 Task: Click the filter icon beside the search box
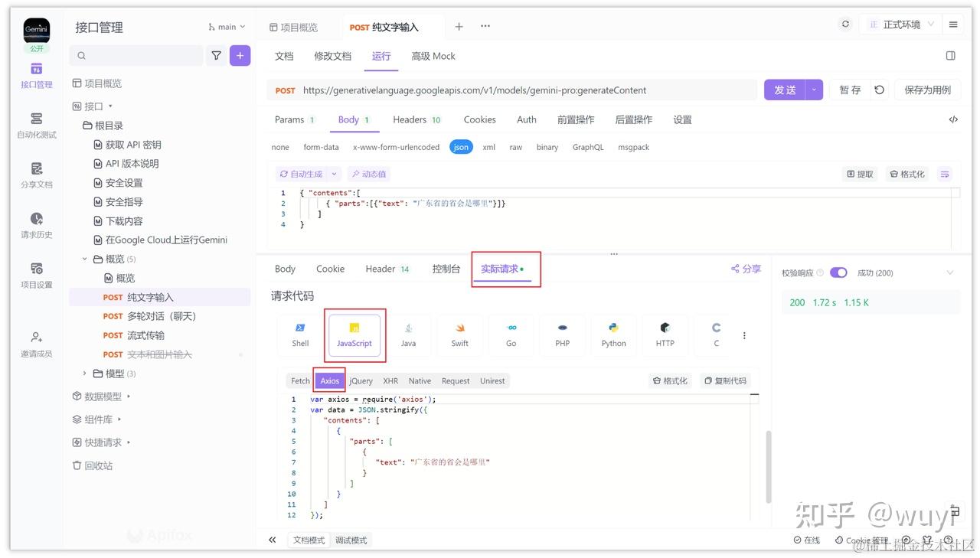pos(216,55)
